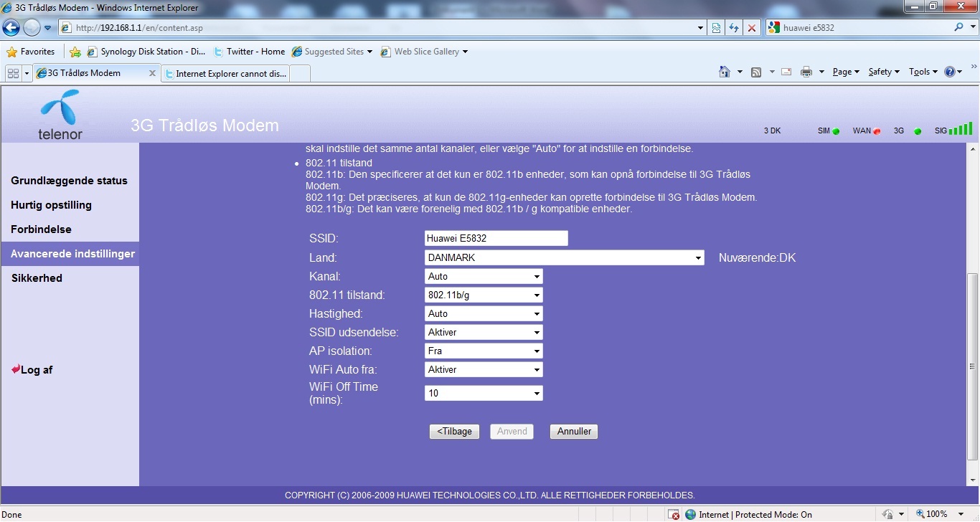Viewport: 980px width, 522px height.
Task: Open the recent pages dropdown beside Forward
Action: pyautogui.click(x=48, y=28)
